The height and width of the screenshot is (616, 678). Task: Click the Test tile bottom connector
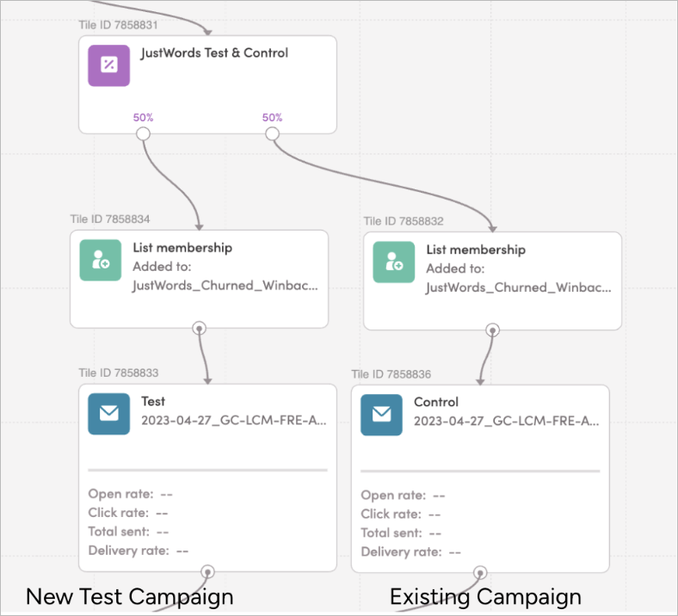tap(207, 571)
